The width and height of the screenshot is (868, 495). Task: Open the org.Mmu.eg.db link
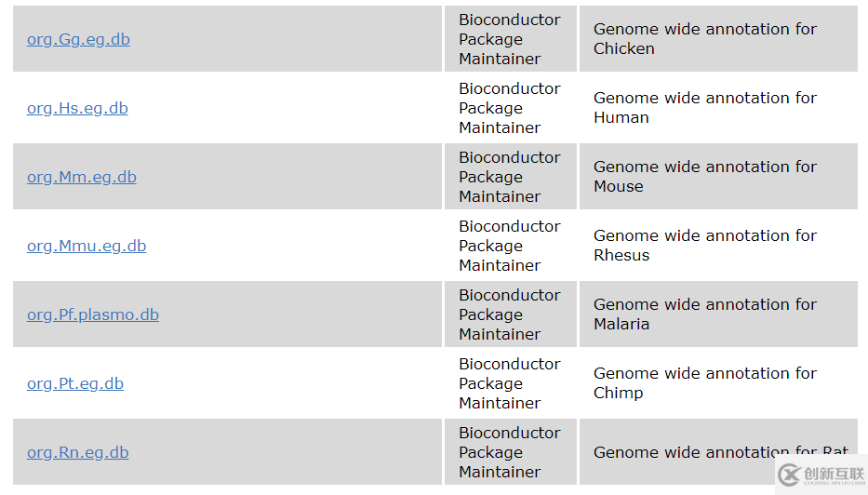click(87, 246)
